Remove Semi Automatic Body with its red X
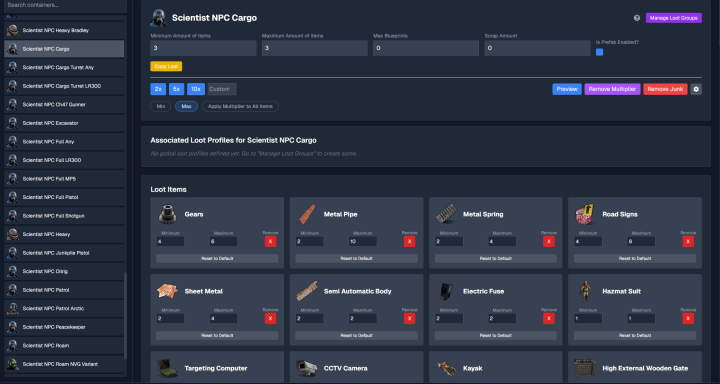The image size is (720, 384). coord(409,318)
